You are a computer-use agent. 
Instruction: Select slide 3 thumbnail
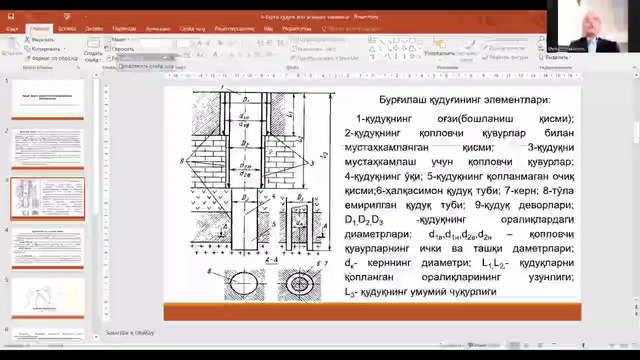[48, 198]
